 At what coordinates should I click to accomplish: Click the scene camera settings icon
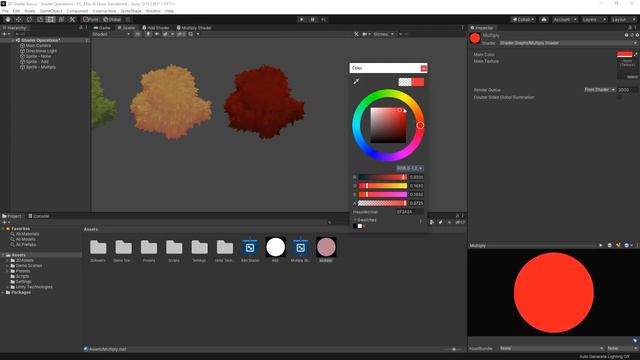coord(366,34)
